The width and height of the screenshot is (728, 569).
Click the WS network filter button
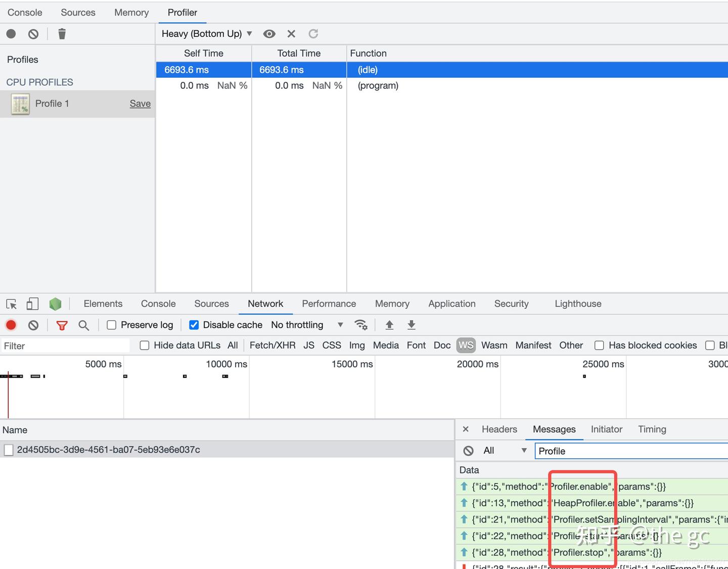click(x=466, y=345)
